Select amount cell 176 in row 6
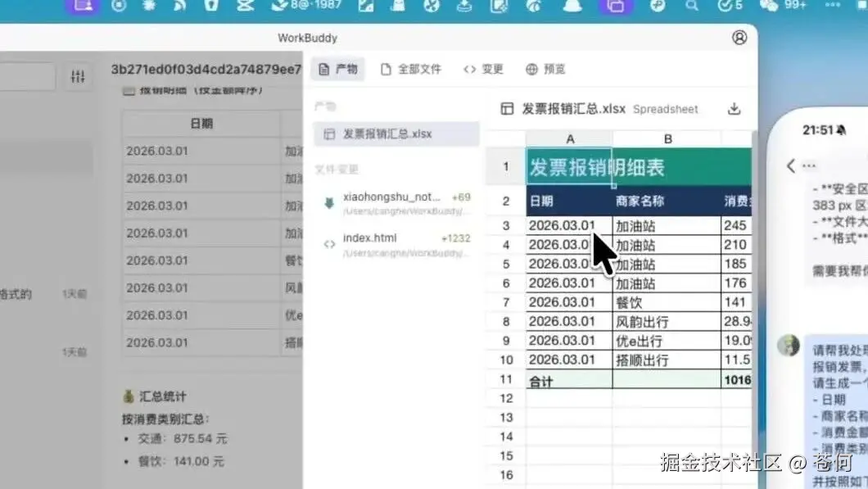This screenshot has height=489, width=868. pyautogui.click(x=736, y=283)
